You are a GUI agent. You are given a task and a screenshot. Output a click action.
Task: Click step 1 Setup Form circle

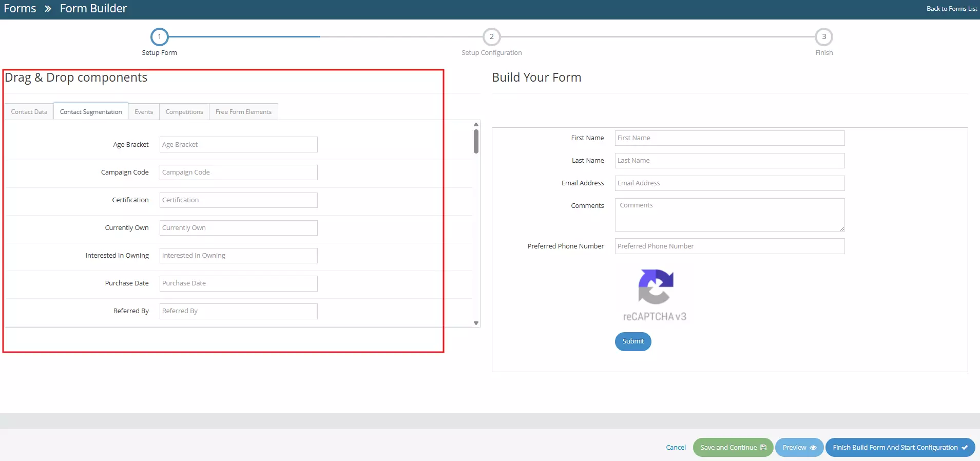[x=159, y=37]
